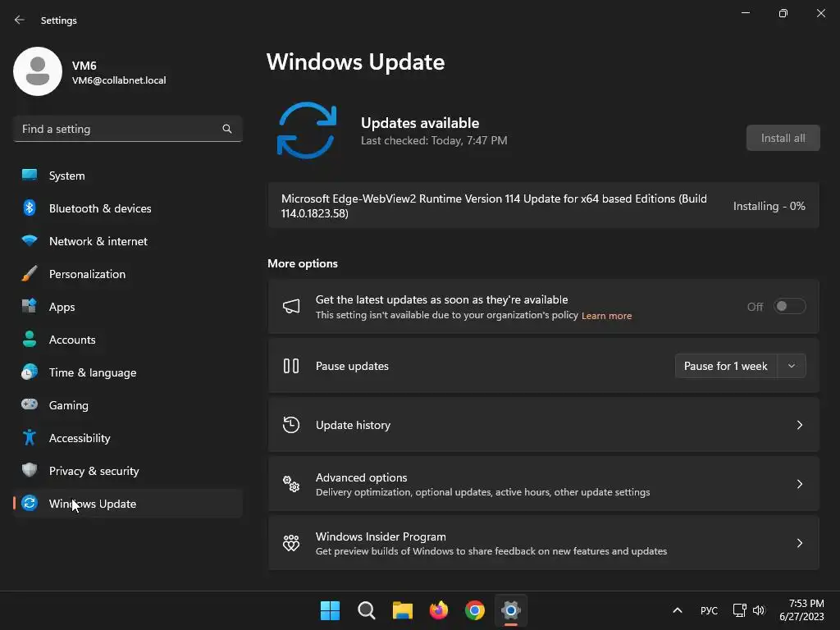Image resolution: width=840 pixels, height=630 pixels.
Task: Open Personalization category
Action: tap(128, 274)
